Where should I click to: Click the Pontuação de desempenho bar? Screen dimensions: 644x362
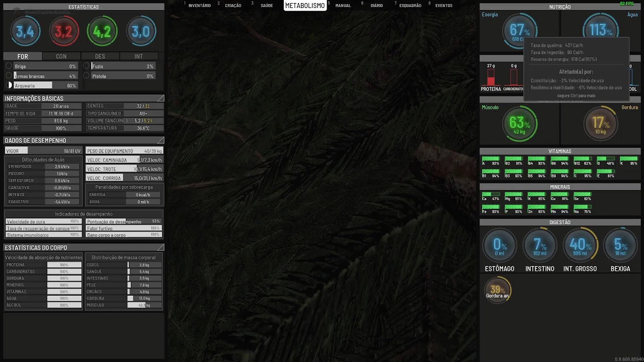click(x=123, y=221)
